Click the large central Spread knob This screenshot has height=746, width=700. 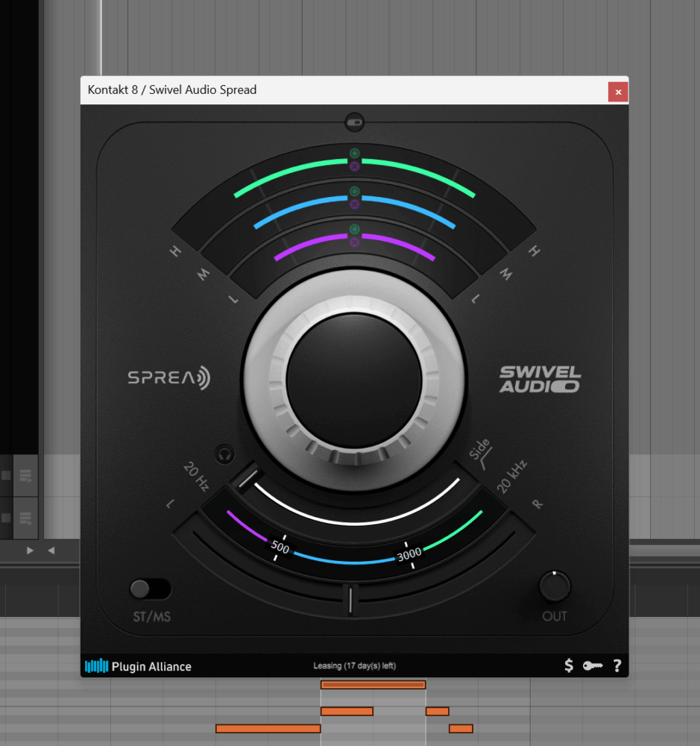354,380
